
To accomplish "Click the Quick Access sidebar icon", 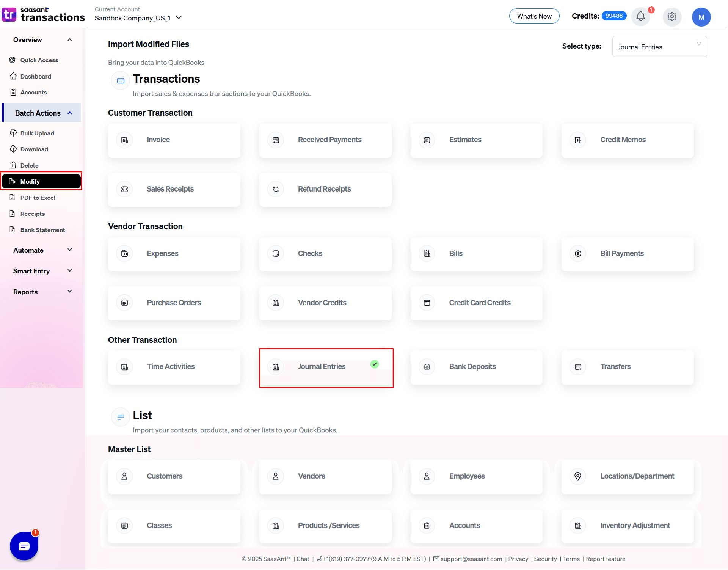I will point(13,60).
